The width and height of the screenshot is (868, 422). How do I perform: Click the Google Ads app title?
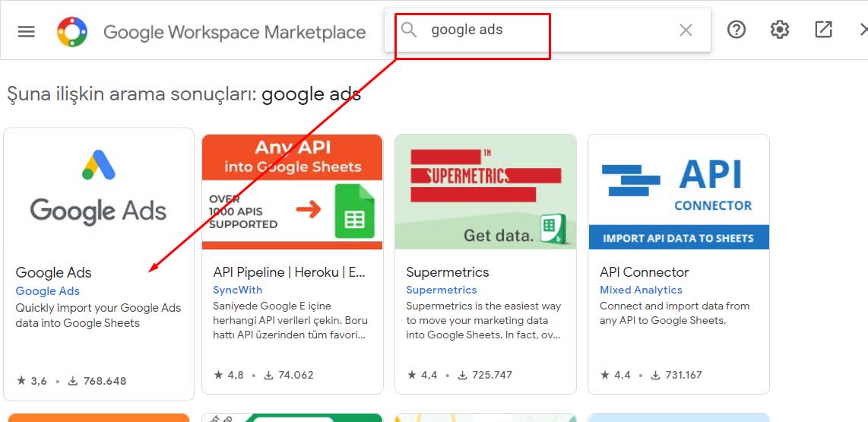click(x=54, y=272)
